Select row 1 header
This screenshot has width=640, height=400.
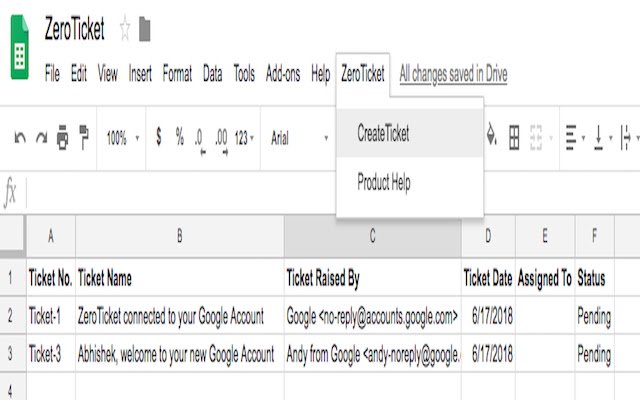(13, 278)
